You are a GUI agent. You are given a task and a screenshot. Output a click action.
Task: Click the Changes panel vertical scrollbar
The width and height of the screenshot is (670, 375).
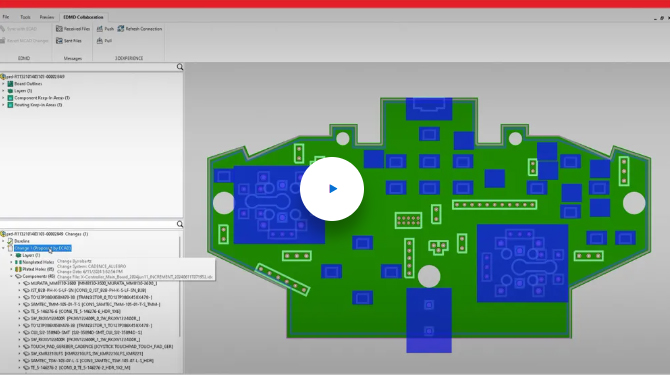click(180, 286)
